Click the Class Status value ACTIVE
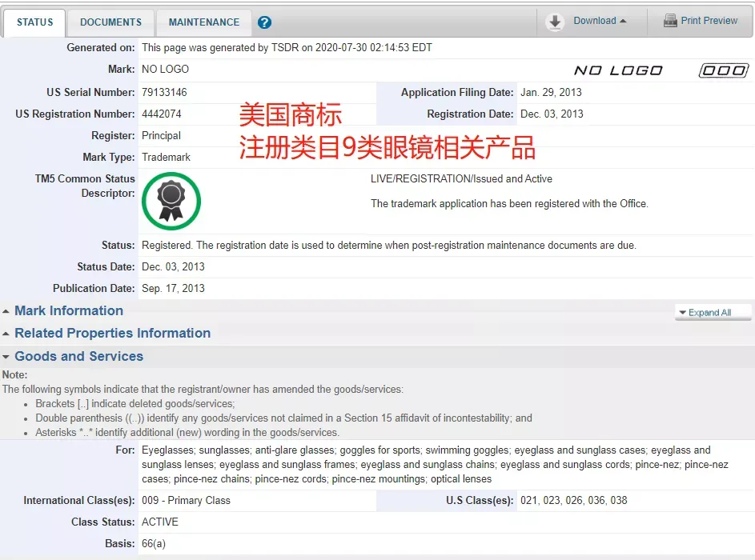 point(160,522)
